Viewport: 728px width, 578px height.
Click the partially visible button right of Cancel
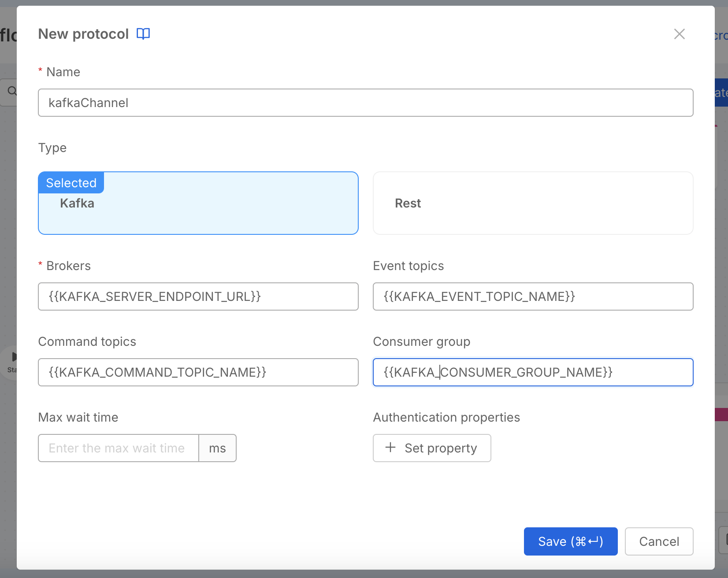point(725,539)
